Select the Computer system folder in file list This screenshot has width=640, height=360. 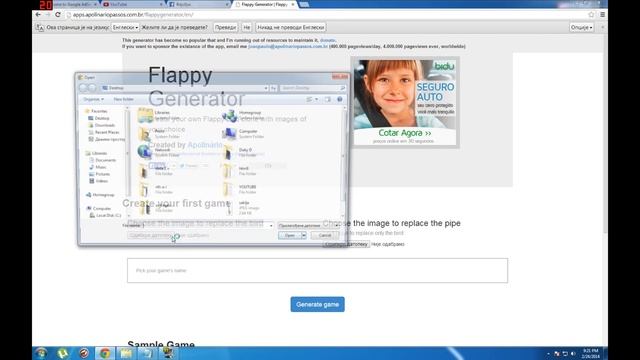pos(242,134)
